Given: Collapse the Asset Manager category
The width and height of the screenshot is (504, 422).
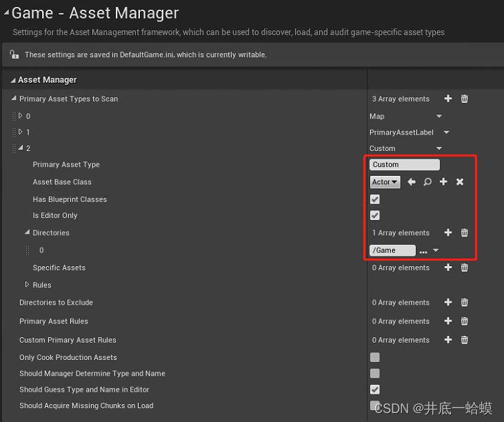Looking at the screenshot, I should [13, 80].
